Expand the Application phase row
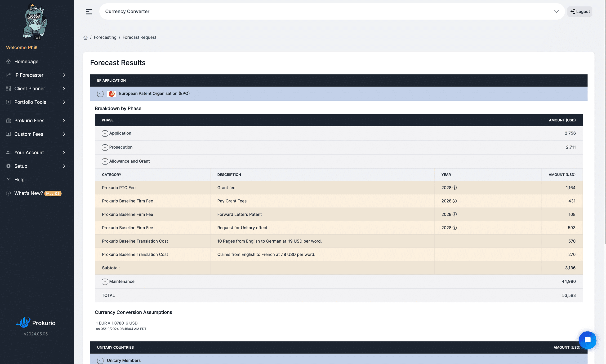Viewport: 606px width, 364px height. click(x=105, y=133)
